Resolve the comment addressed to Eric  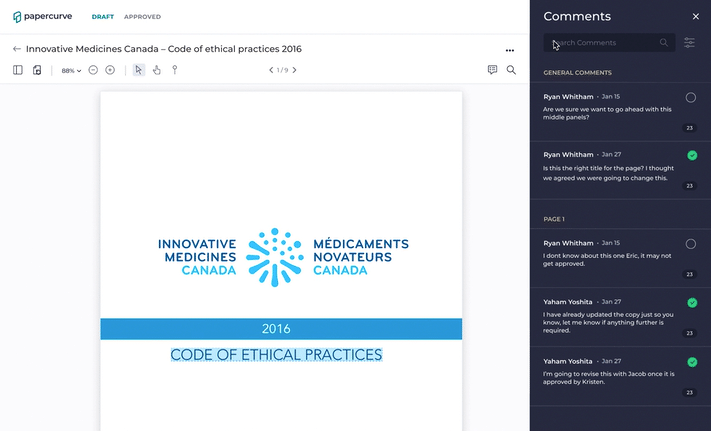(x=691, y=244)
